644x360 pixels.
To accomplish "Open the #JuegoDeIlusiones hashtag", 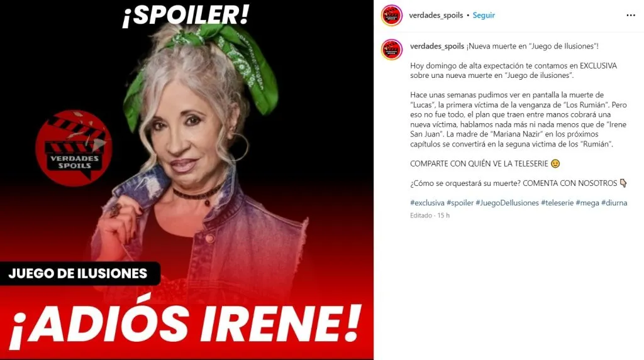I will (508, 203).
